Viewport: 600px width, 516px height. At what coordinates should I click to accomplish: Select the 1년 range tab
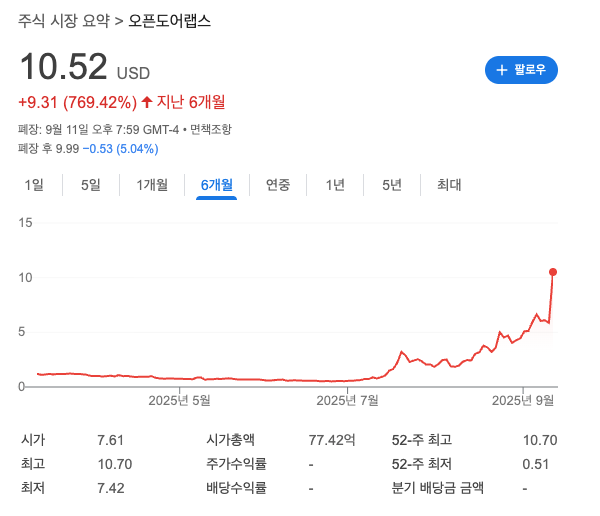click(335, 185)
